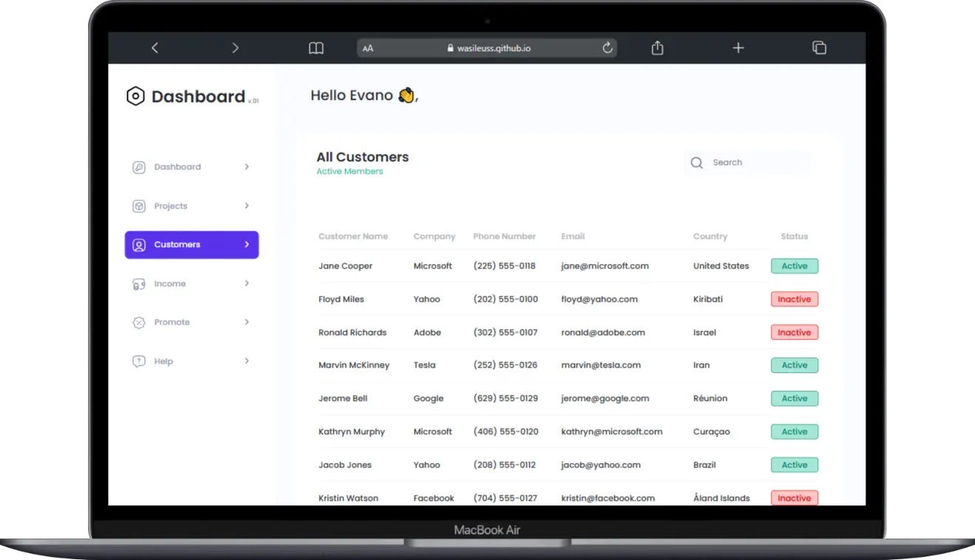This screenshot has height=560, width=975.
Task: Open Safari bookmarks book icon
Action: [x=316, y=48]
